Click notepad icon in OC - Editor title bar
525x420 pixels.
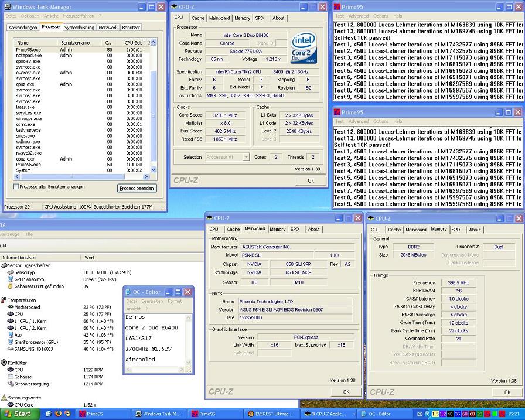click(x=128, y=292)
